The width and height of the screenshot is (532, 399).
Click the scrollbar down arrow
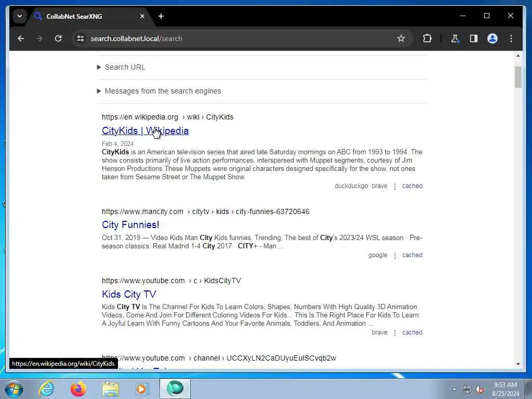tap(518, 364)
